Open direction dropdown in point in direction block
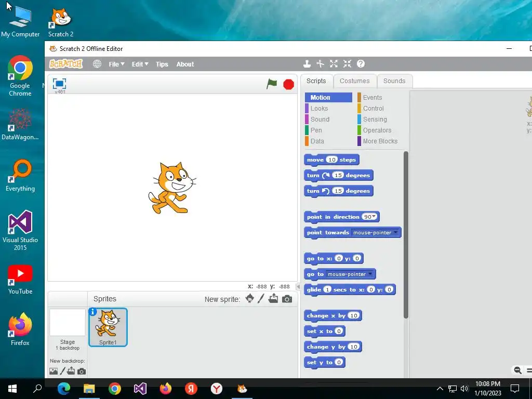Screen dimensions: 532x399 [x=374, y=217]
